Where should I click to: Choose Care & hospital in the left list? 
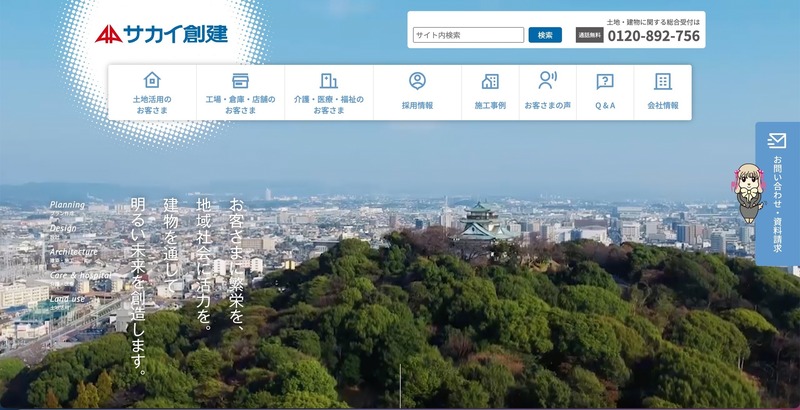point(80,275)
